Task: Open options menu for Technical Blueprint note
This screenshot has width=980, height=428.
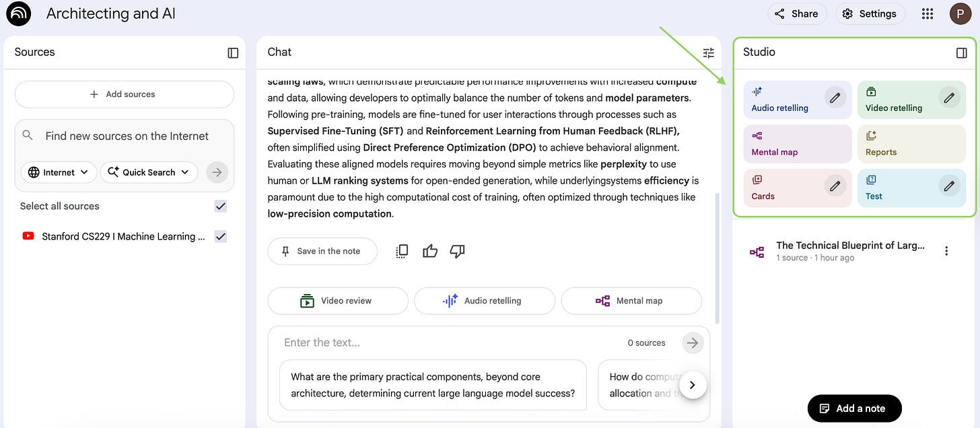Action: pos(946,251)
